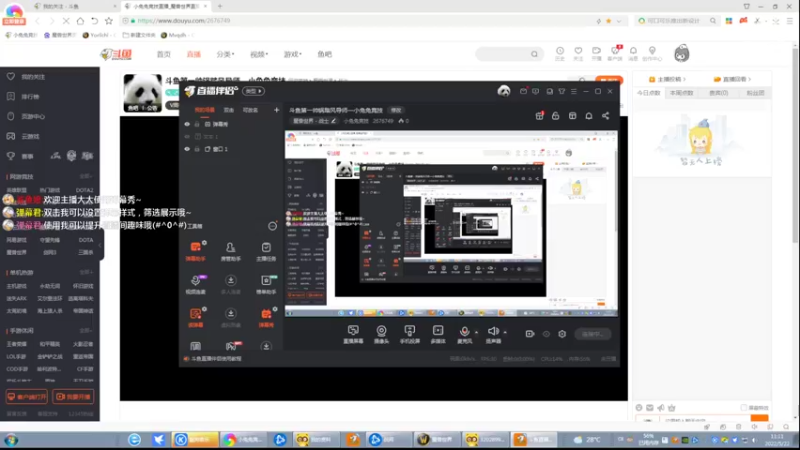Mute the microphone in the streaming toolbar
The width and height of the screenshot is (800, 450).
coord(464,334)
